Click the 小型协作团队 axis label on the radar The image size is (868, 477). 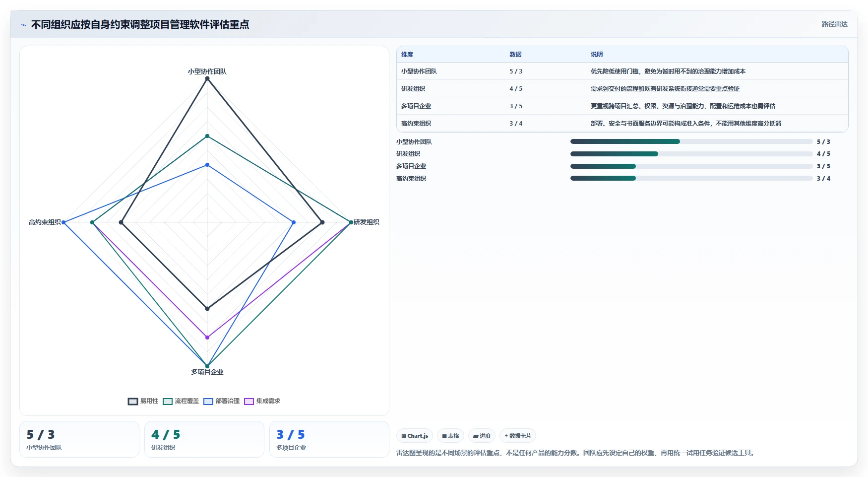pyautogui.click(x=207, y=71)
